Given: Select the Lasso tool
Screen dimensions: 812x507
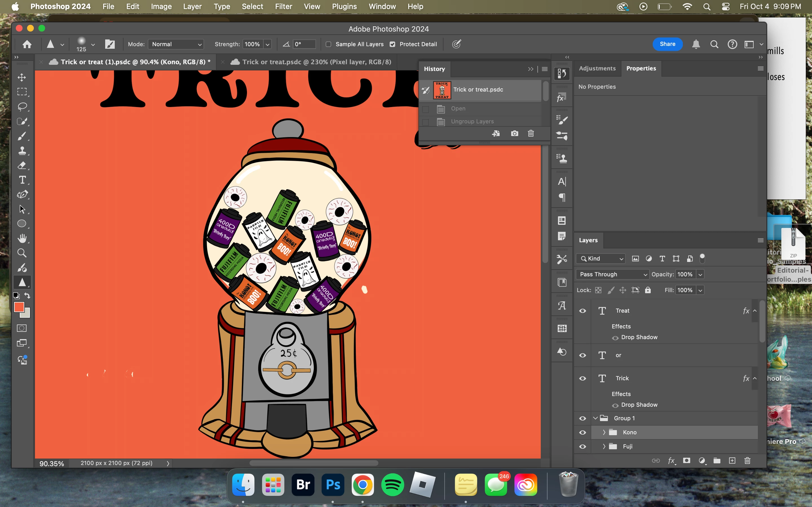Looking at the screenshot, I should pyautogui.click(x=22, y=107).
